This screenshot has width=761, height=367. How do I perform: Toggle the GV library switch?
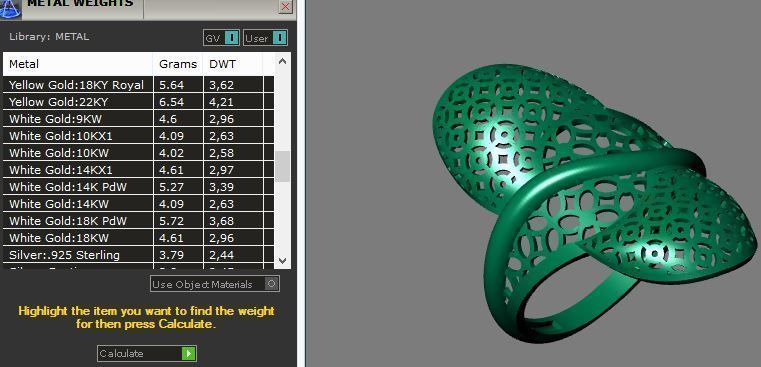click(222, 38)
